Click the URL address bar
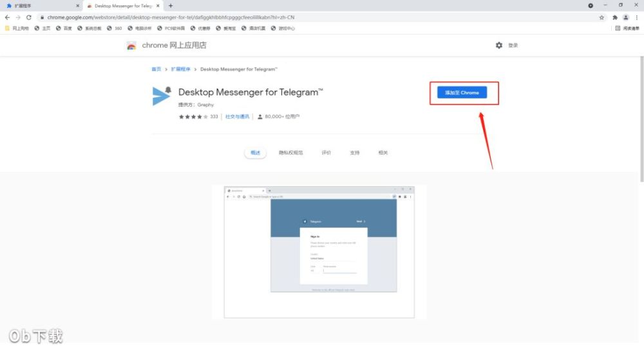The width and height of the screenshot is (644, 349). [320, 17]
